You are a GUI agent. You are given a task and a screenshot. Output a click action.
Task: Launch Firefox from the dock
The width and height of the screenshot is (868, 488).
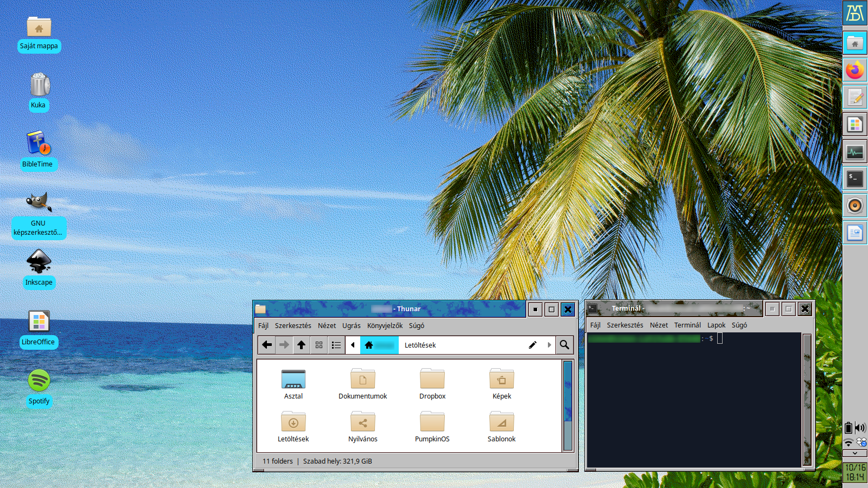855,70
